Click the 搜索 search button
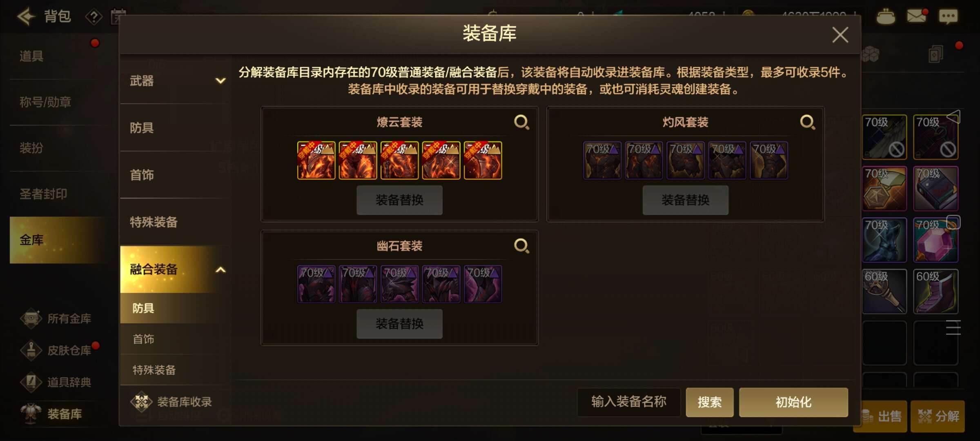 click(x=710, y=402)
